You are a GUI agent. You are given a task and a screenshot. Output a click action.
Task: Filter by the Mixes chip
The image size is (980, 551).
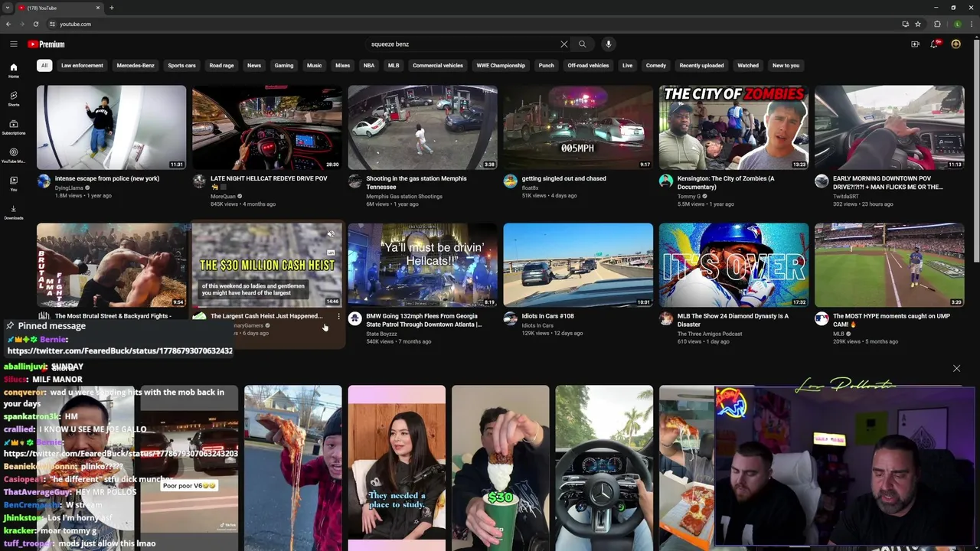click(x=342, y=66)
